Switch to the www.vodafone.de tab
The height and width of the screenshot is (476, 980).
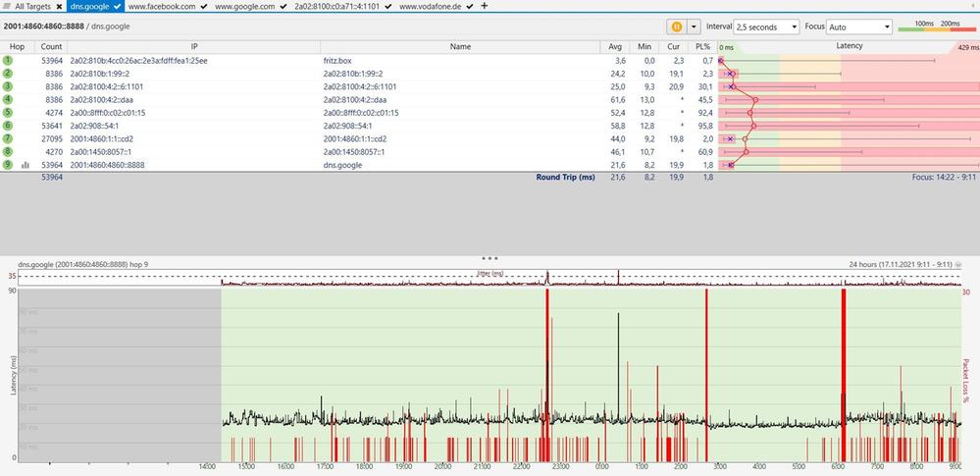[x=431, y=6]
